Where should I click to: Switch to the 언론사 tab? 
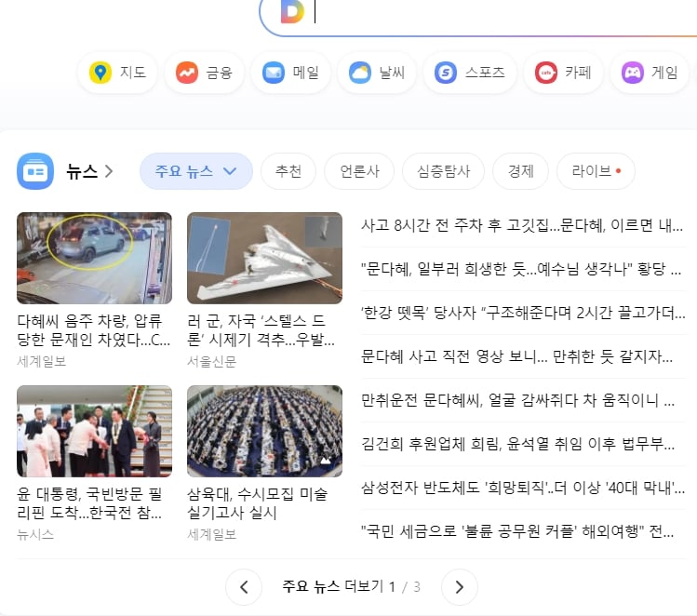click(x=359, y=171)
